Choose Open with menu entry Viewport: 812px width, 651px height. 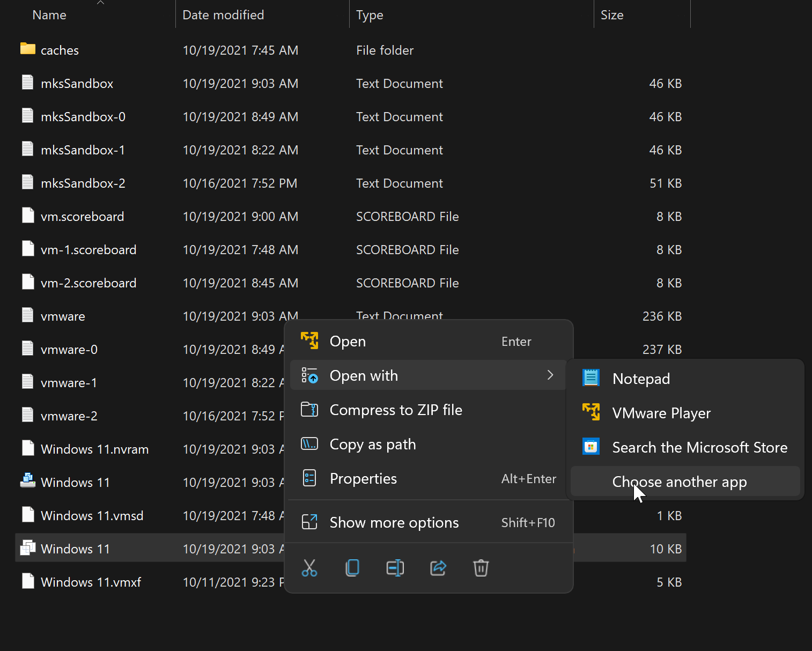(x=429, y=375)
